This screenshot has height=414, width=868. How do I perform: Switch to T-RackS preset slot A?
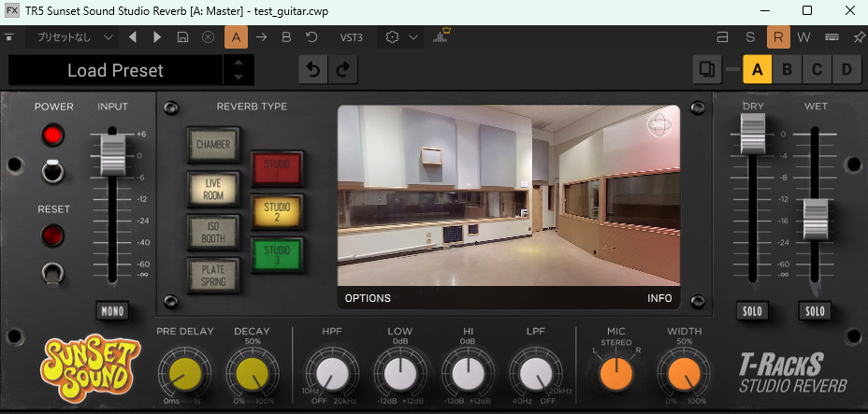pos(758,70)
